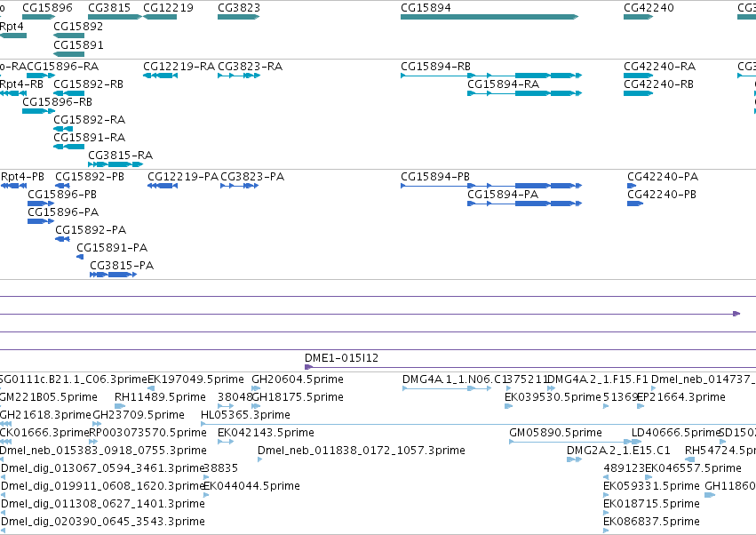The image size is (756, 535).
Task: Select the CG15896-RB transcript label
Action: pyautogui.click(x=57, y=102)
